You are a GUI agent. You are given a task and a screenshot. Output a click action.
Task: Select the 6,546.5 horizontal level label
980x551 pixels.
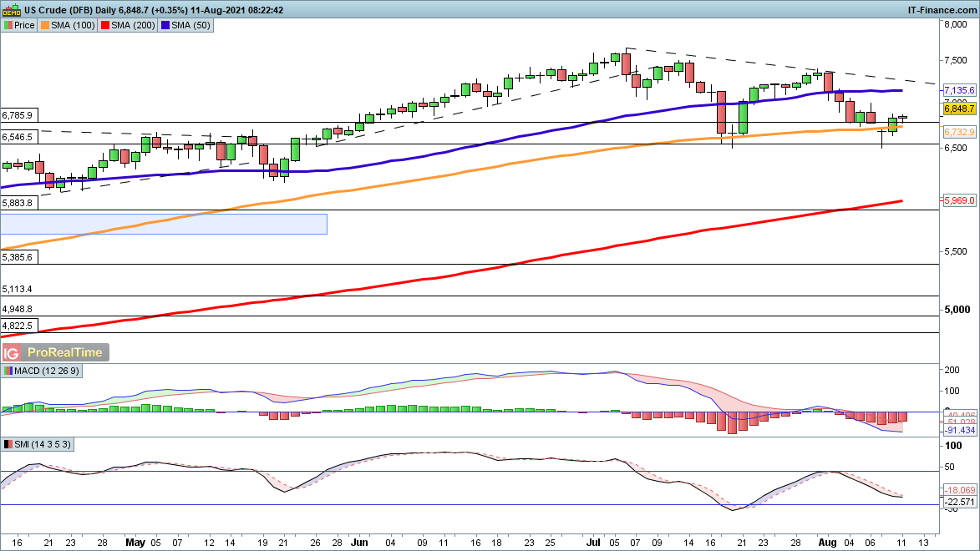tap(18, 137)
